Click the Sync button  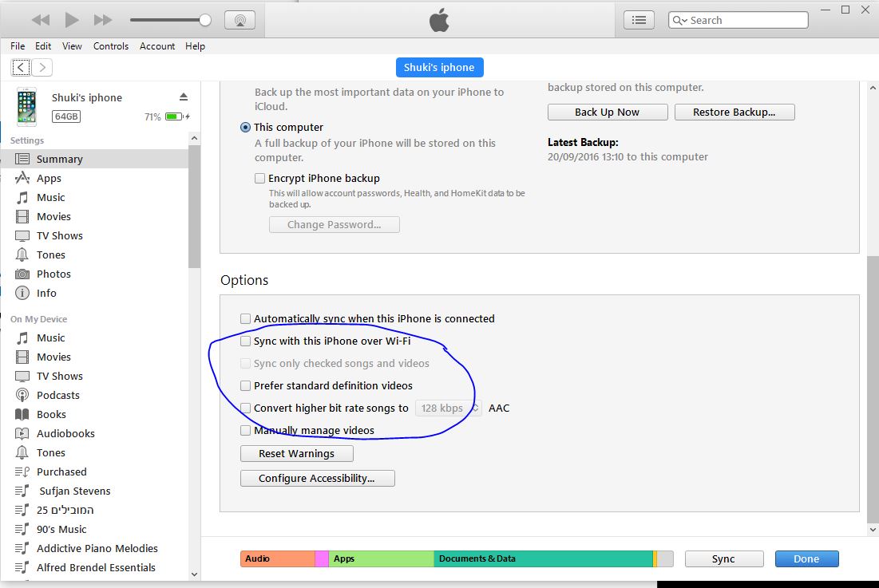click(723, 559)
